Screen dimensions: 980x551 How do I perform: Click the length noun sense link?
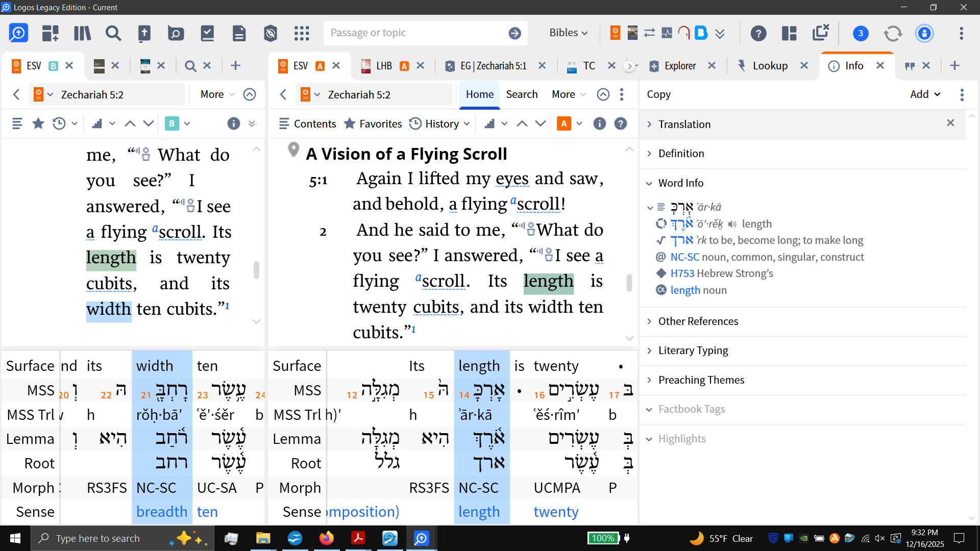(x=685, y=290)
